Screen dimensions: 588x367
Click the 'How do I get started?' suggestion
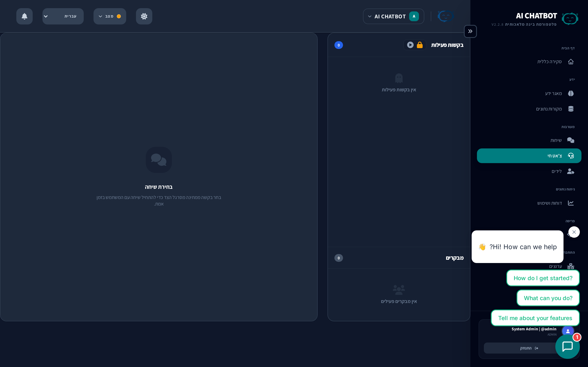[543, 278]
